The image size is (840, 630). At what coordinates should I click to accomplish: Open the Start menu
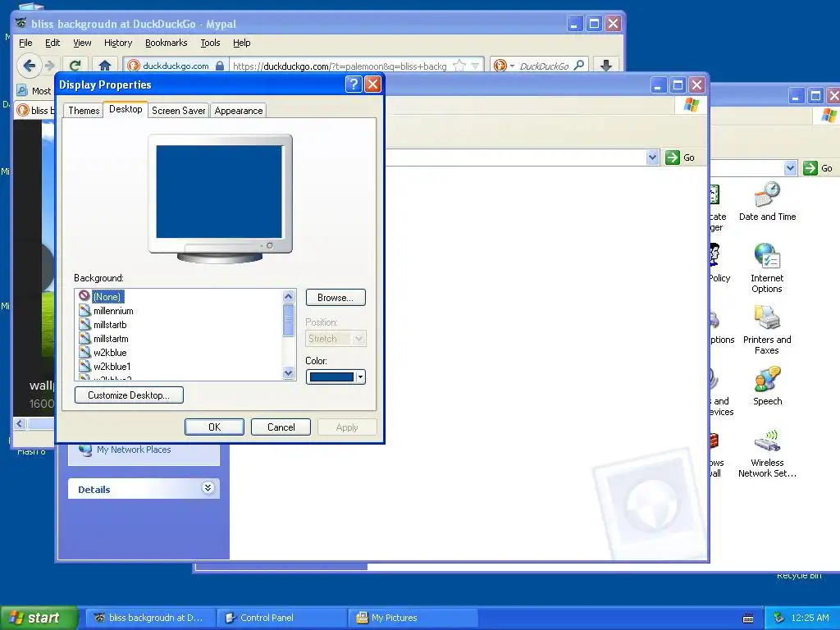(38, 618)
